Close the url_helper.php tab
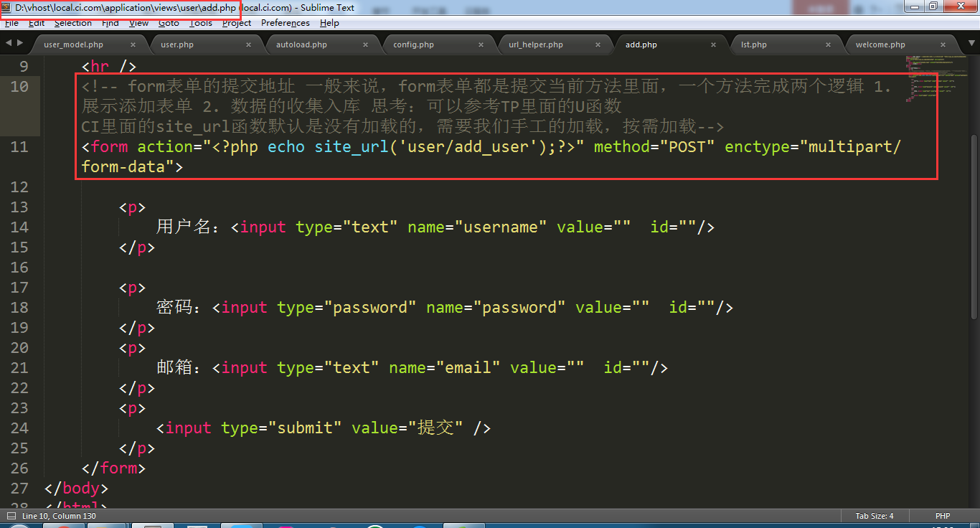The height and width of the screenshot is (528, 980). [x=598, y=44]
